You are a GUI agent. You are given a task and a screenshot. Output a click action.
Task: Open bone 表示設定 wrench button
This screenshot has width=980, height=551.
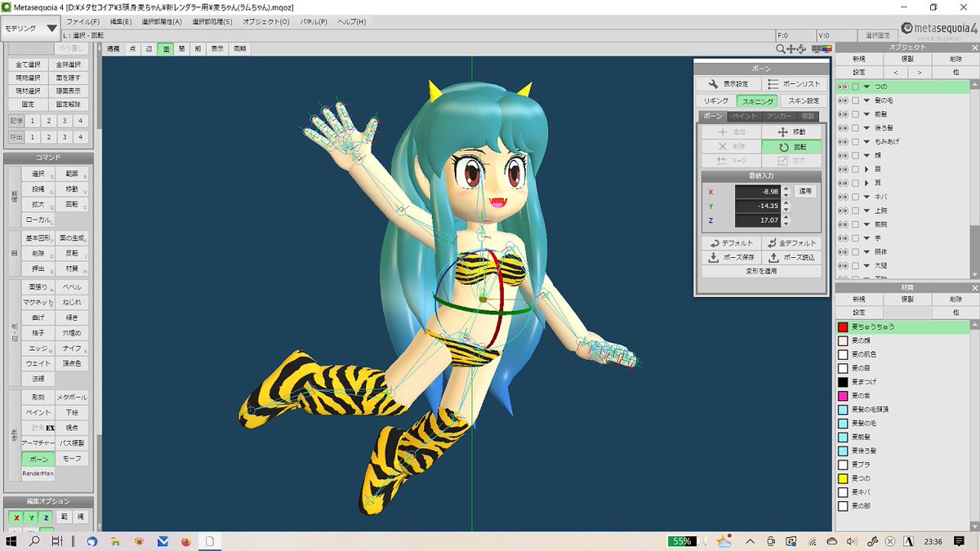point(728,83)
